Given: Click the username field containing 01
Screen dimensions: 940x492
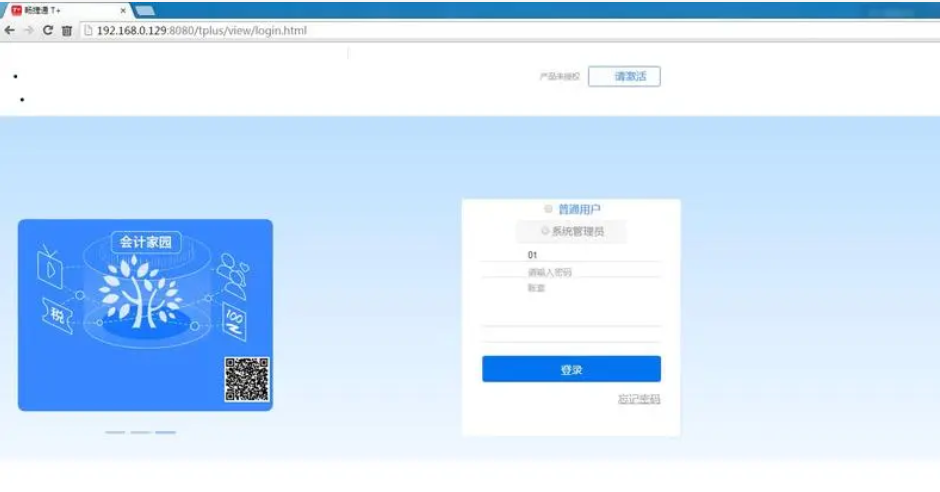Looking at the screenshot, I should [571, 255].
